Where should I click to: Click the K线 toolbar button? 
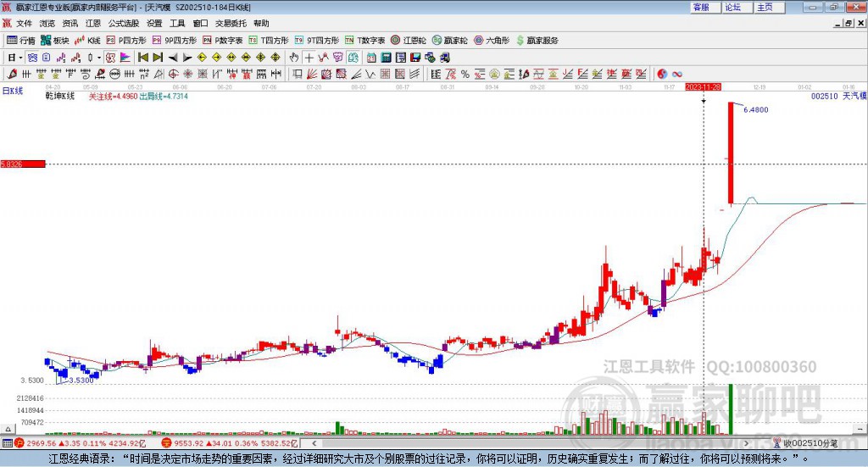tap(87, 41)
